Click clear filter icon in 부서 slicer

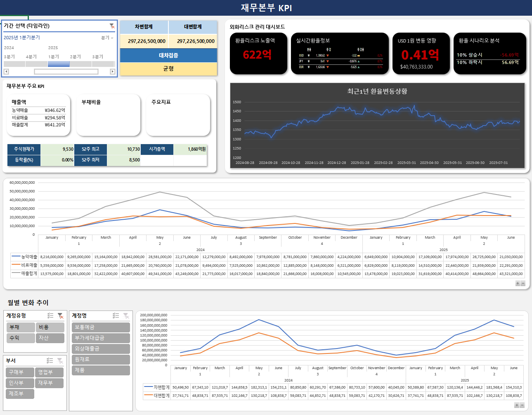60,360
